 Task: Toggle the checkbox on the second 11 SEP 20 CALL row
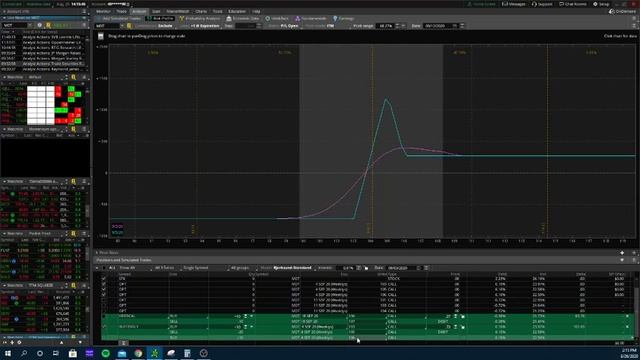104,305
